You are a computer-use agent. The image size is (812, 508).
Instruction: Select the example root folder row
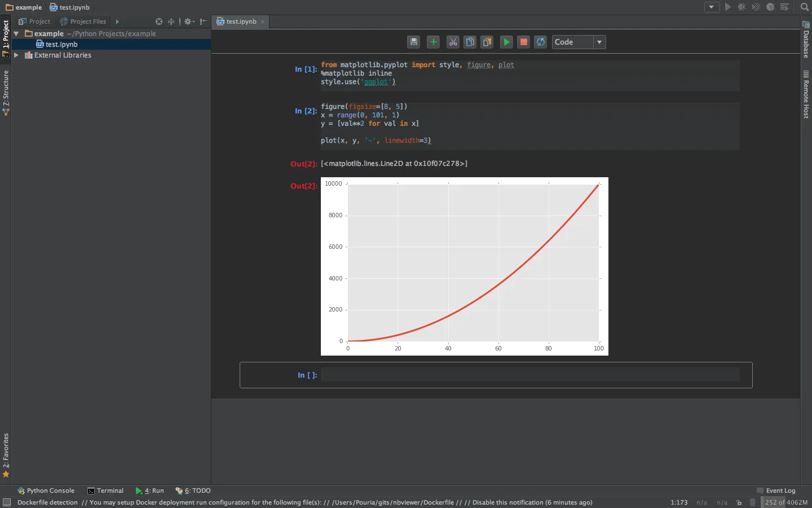pyautogui.click(x=111, y=34)
